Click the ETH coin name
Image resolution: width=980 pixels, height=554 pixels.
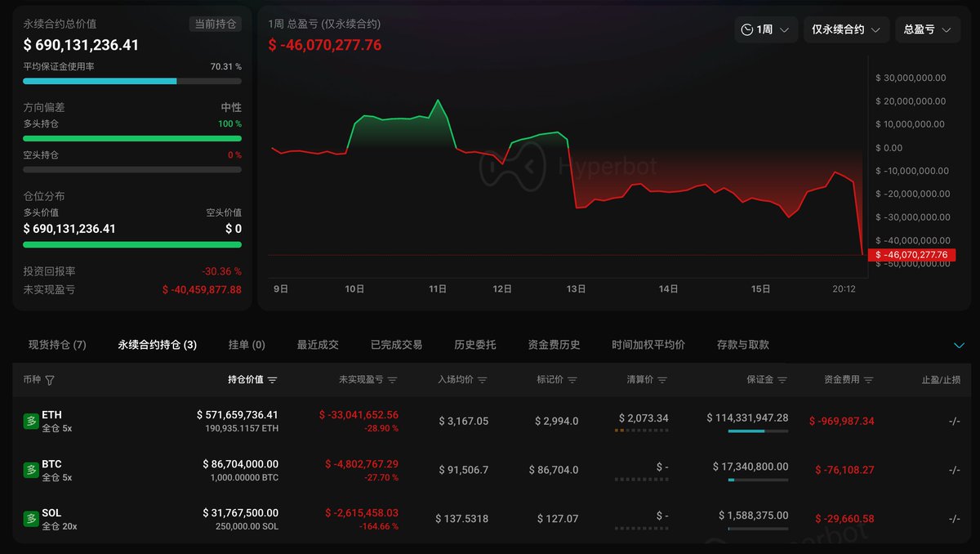pos(51,415)
